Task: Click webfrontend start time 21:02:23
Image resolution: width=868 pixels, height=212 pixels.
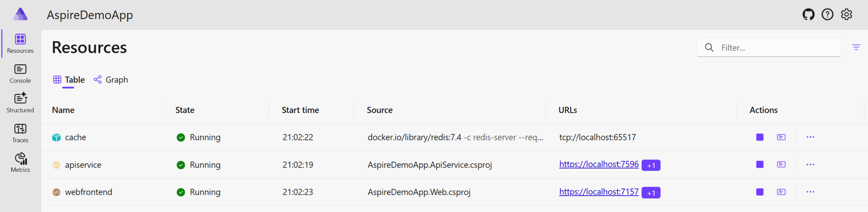Action: (298, 192)
